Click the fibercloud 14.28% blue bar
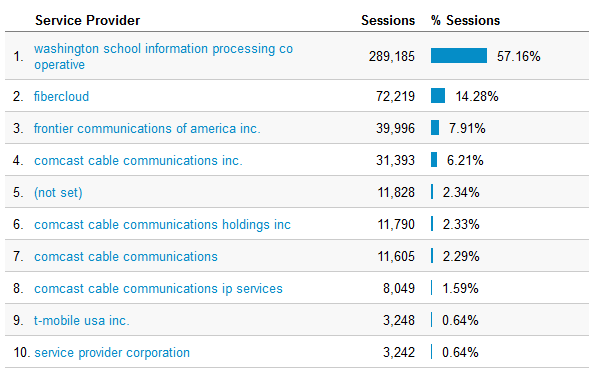The height and width of the screenshot is (370, 596). tap(438, 95)
